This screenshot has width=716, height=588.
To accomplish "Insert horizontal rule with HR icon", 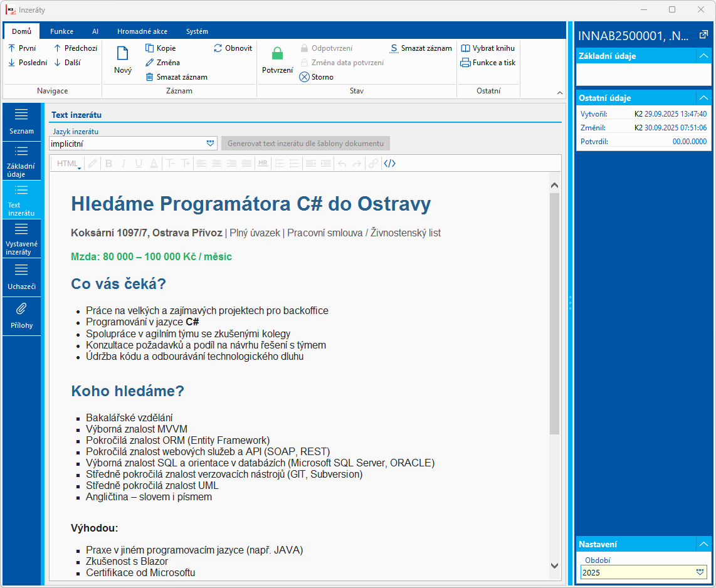I will point(263,164).
